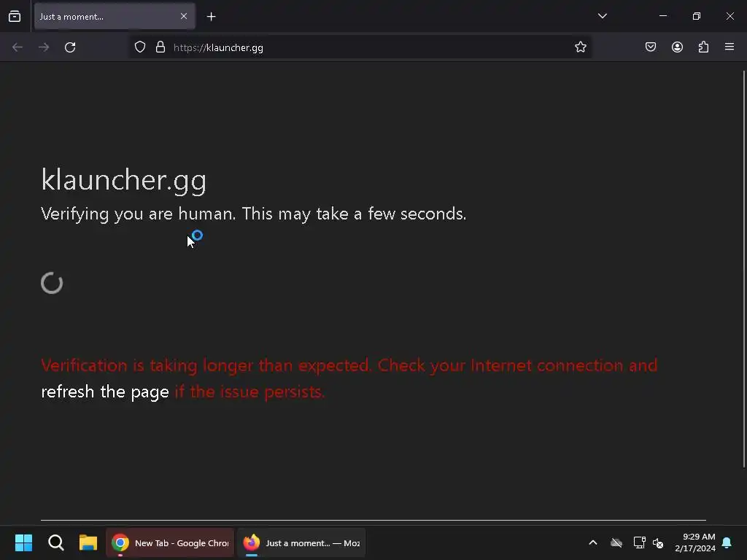The height and width of the screenshot is (560, 747).
Task: Open the network status tray icon
Action: coord(639,542)
